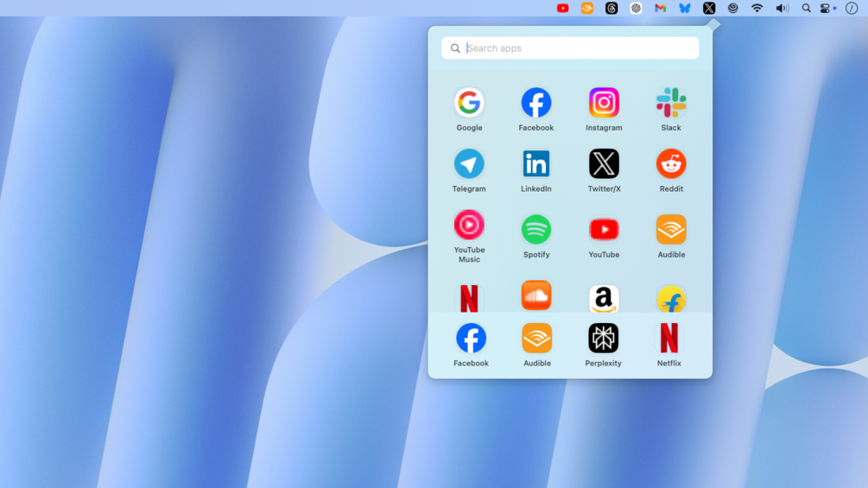The width and height of the screenshot is (868, 488).
Task: Open Netflix labeled in the bottom row
Action: click(668, 338)
